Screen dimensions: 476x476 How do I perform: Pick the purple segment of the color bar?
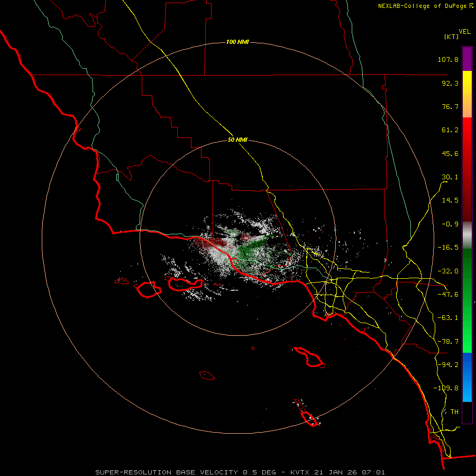(467, 59)
